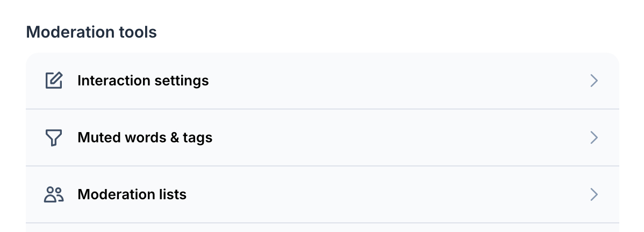The width and height of the screenshot is (644, 232).
Task: Click the partially visible row below Moderation lists
Action: tap(323, 228)
